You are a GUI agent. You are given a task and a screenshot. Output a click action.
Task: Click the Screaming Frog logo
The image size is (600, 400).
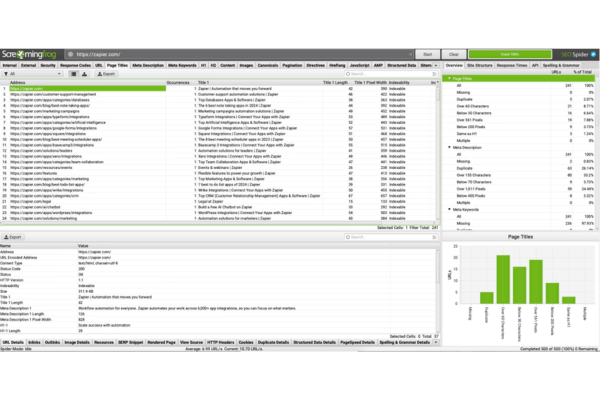(x=29, y=54)
